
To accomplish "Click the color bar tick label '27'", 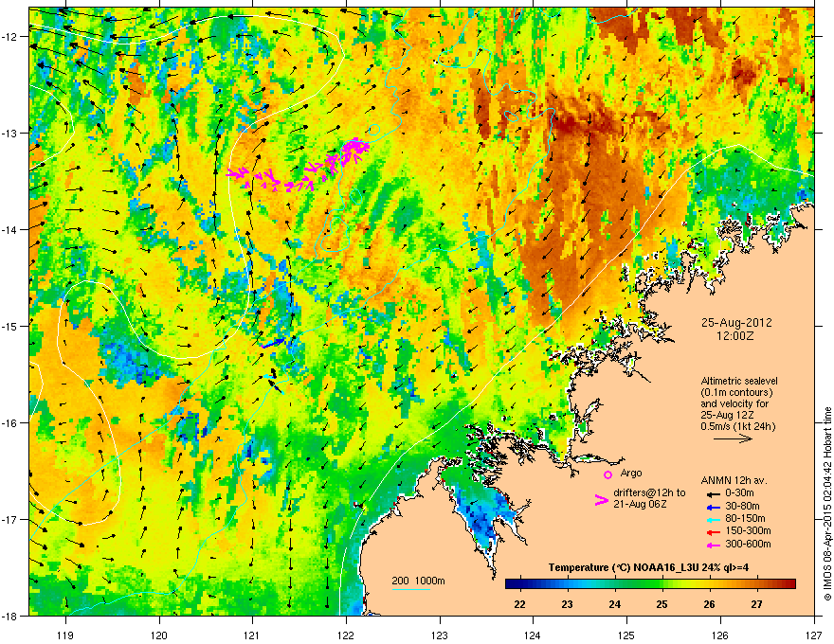I will click(x=756, y=604).
